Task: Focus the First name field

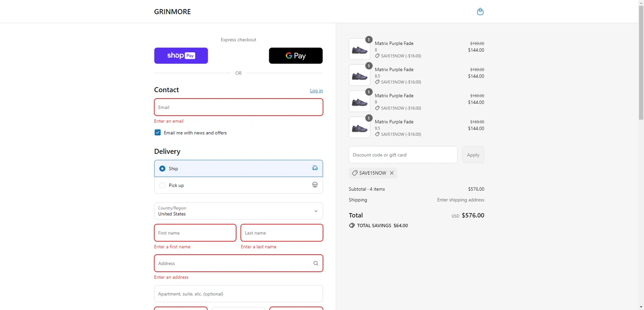Action: (x=195, y=233)
